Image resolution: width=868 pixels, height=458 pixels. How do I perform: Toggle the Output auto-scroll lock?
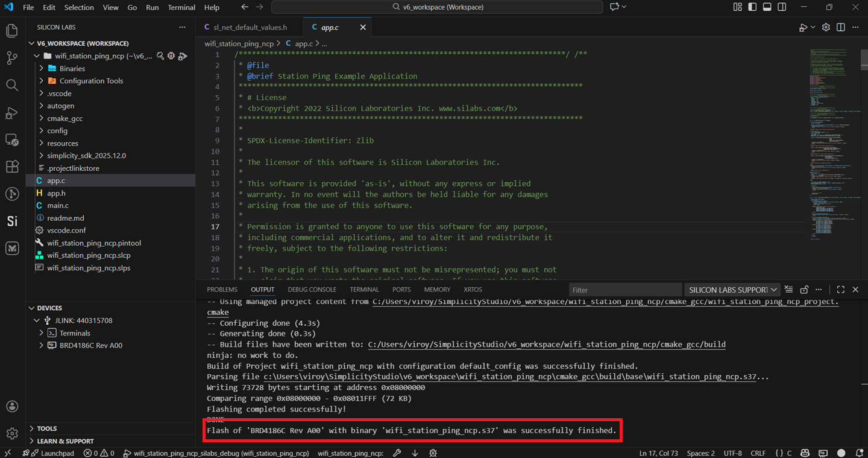point(804,289)
